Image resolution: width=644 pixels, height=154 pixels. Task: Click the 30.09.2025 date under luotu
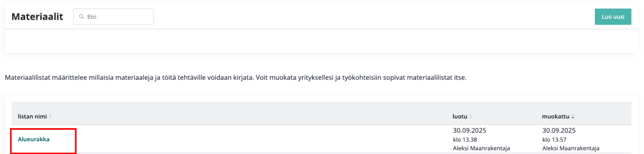[469, 130]
